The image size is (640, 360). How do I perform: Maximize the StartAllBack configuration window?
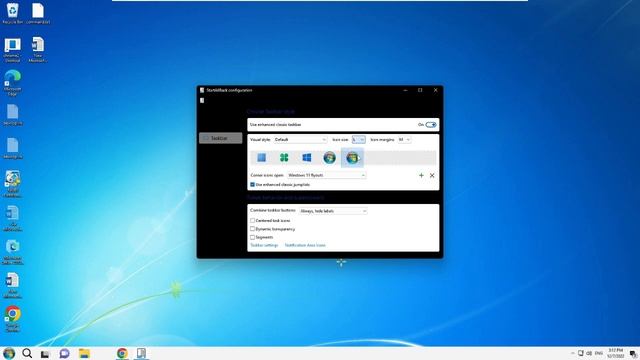[420, 90]
